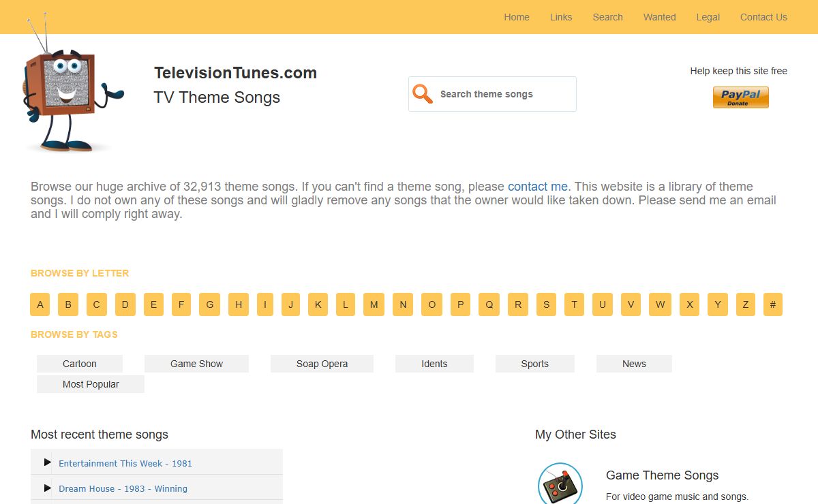Browse songs starting with letter X

(x=690, y=304)
